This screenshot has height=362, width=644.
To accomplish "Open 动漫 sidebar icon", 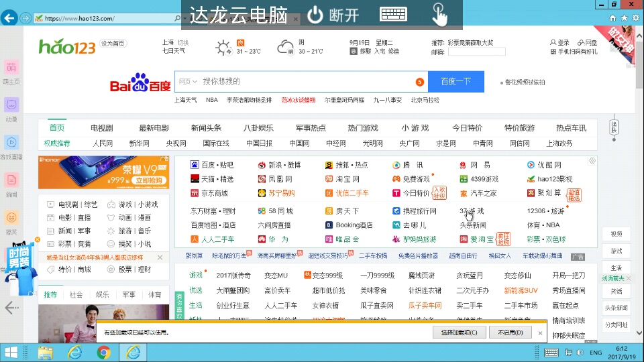I will click(11, 105).
